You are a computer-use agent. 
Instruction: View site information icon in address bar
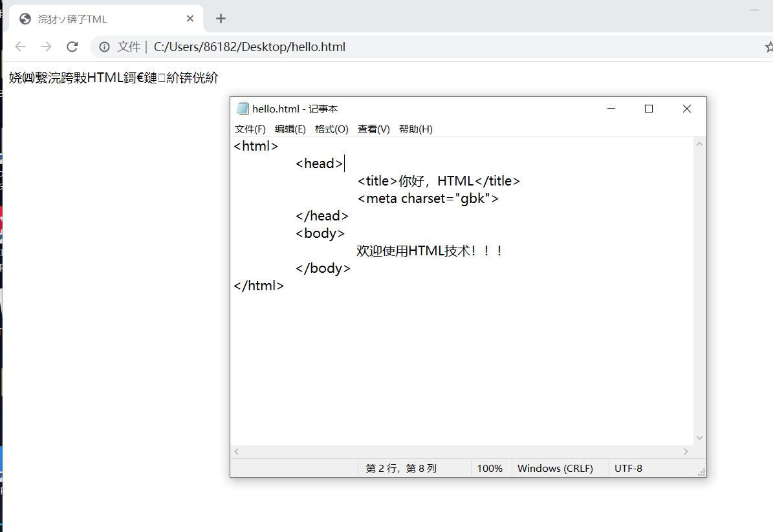(105, 47)
